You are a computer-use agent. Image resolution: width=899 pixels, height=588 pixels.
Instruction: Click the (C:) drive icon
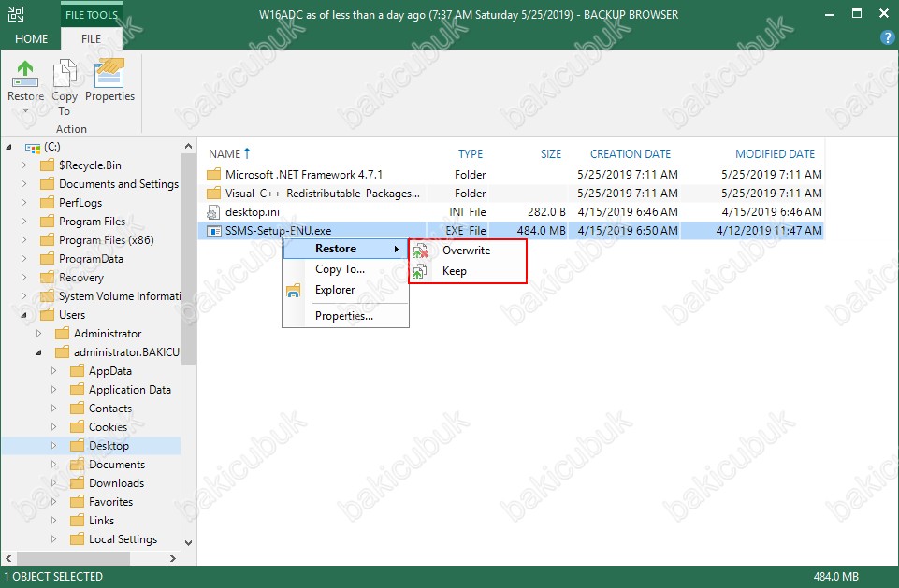pos(33,148)
